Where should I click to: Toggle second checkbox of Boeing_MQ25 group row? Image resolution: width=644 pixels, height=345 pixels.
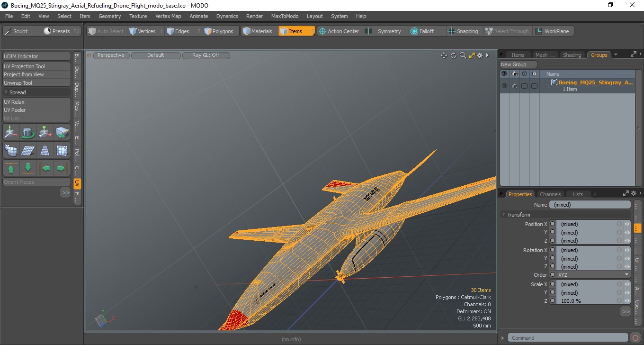[535, 86]
